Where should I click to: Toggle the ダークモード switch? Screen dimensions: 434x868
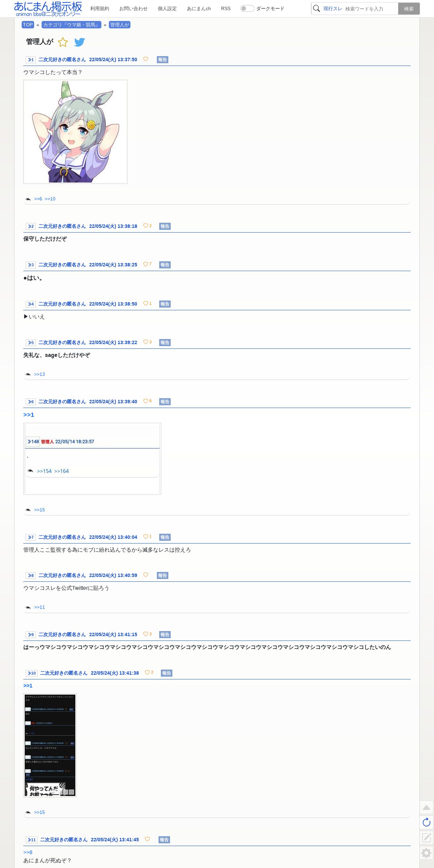(247, 8)
